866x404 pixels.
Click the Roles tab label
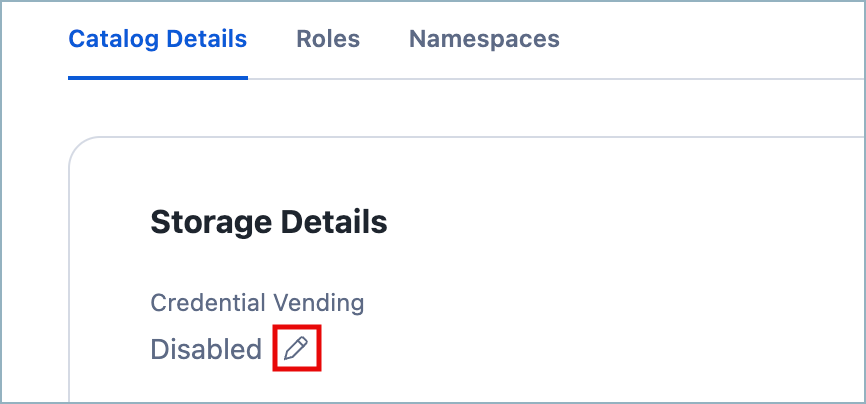(x=328, y=40)
